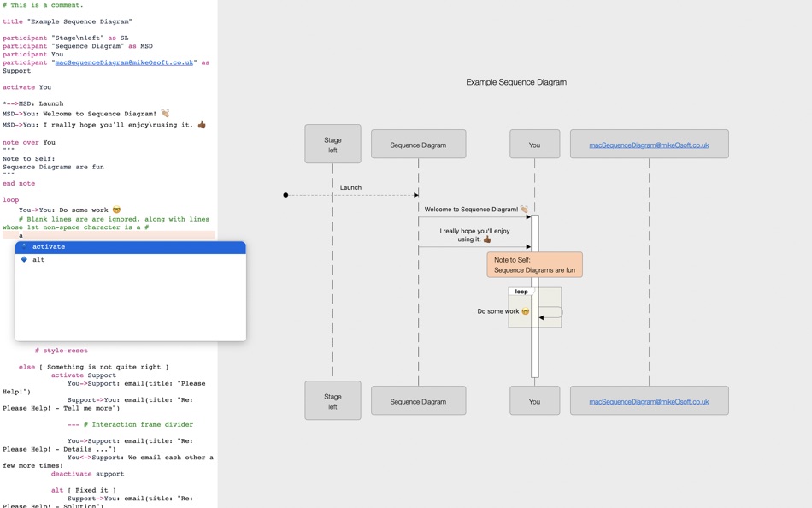The width and height of the screenshot is (812, 508).
Task: Click the orange 'Note to Self' note
Action: pos(534,265)
